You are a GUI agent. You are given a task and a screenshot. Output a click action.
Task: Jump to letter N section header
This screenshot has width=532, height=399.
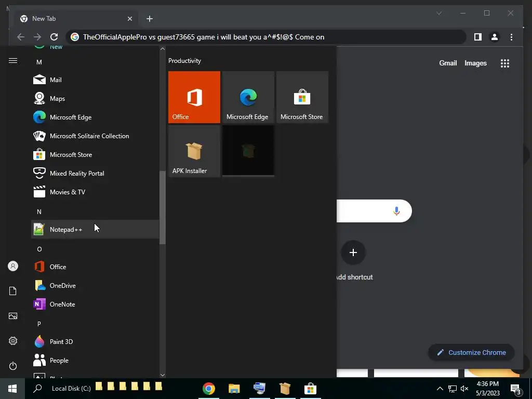coord(39,212)
